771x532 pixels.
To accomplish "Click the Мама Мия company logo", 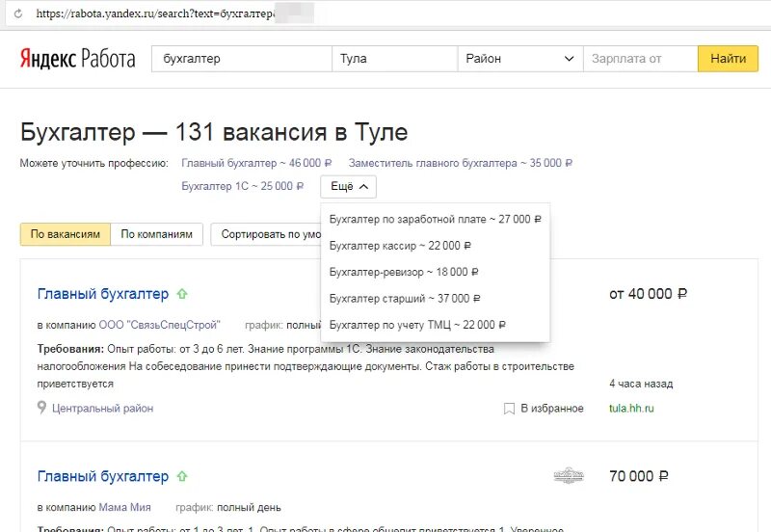I will pos(569,475).
